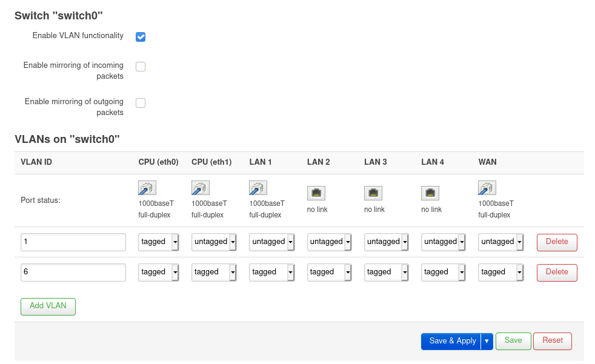Click the VLAN ID input containing 6
Image resolution: width=595 pixels, height=364 pixels.
pos(73,272)
